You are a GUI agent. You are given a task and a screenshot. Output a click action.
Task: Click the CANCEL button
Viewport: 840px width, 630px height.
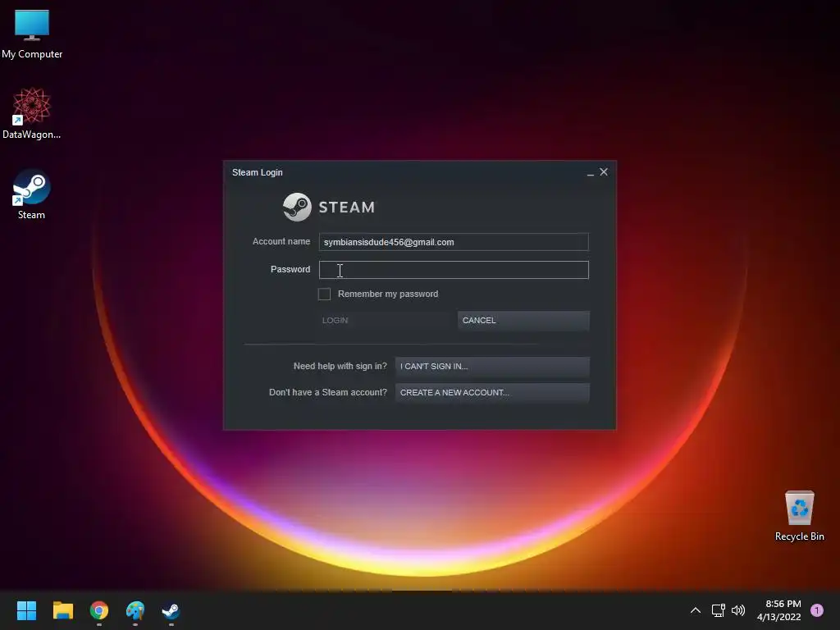523,321
